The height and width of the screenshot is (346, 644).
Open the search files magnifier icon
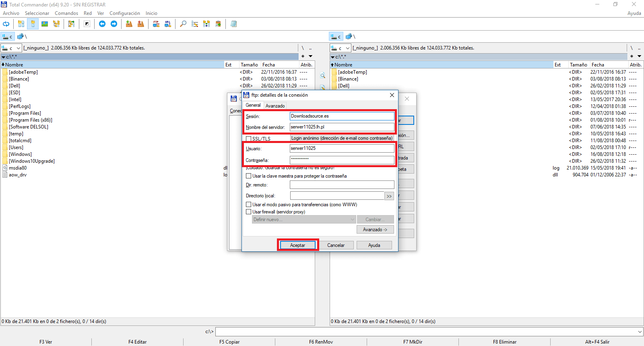click(x=183, y=24)
